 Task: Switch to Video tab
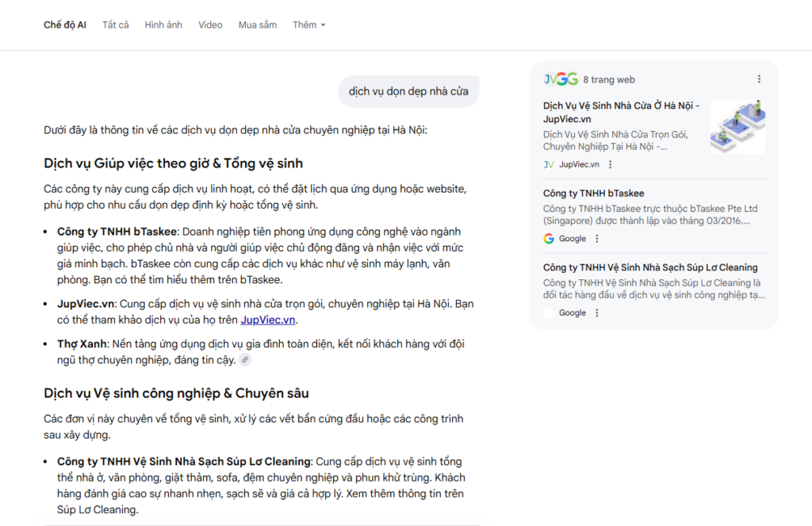click(210, 25)
